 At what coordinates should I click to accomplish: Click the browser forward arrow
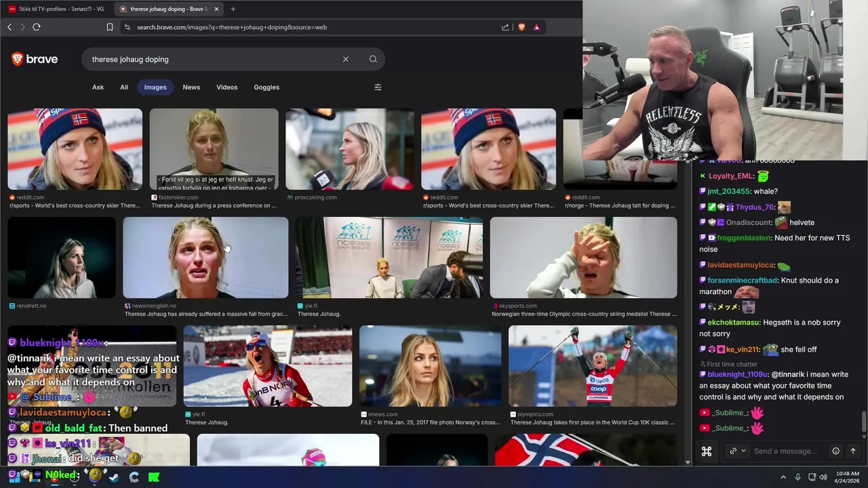tap(22, 27)
